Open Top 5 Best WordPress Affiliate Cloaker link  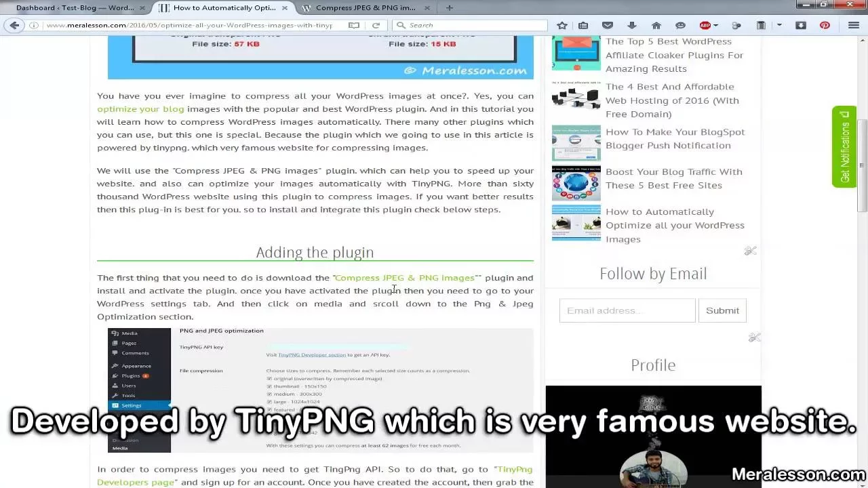674,55
